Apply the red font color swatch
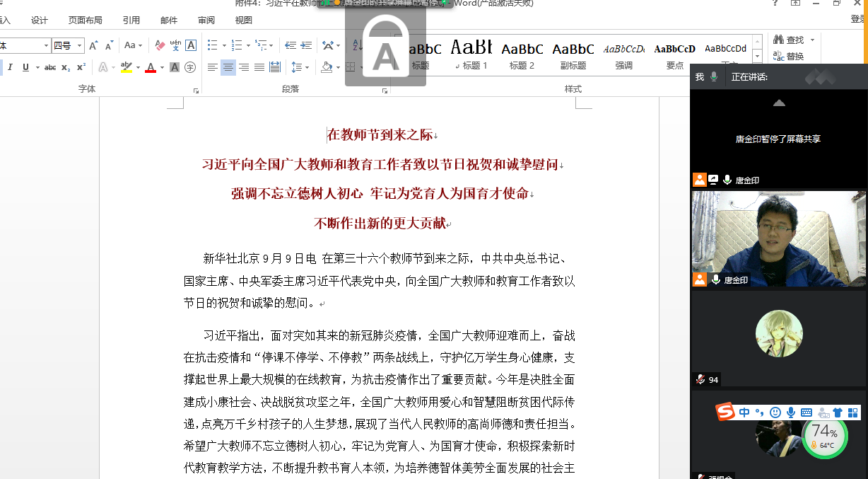The width and height of the screenshot is (868, 479). click(x=151, y=68)
